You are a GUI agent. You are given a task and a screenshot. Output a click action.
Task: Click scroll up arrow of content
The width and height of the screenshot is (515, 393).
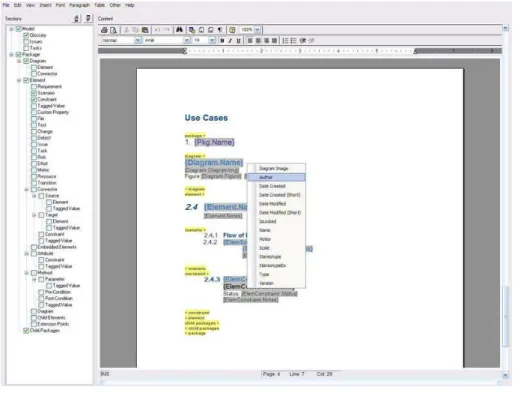click(506, 28)
